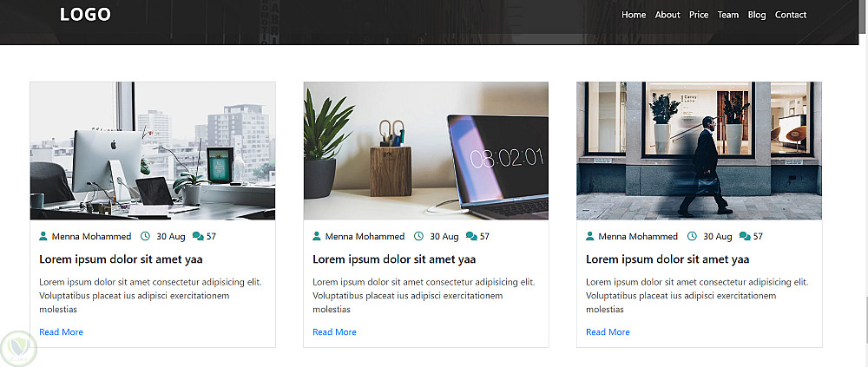The image size is (868, 367).
Task: Click the comments icon in the third card
Action: pyautogui.click(x=745, y=236)
